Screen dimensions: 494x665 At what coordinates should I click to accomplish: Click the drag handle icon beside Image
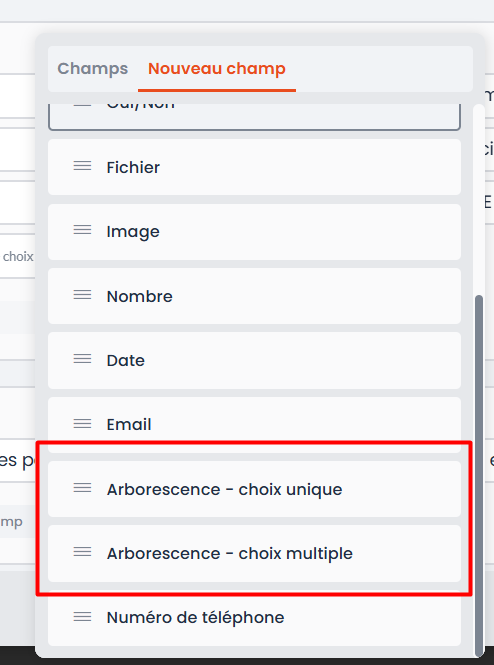pos(82,230)
